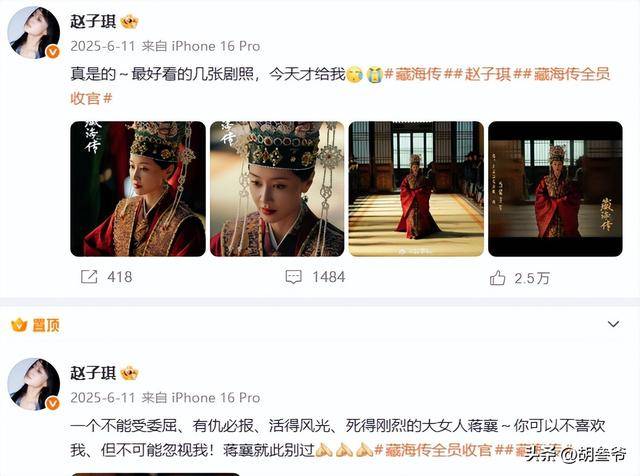Open the pinned post's profile avatar

pyautogui.click(x=34, y=384)
